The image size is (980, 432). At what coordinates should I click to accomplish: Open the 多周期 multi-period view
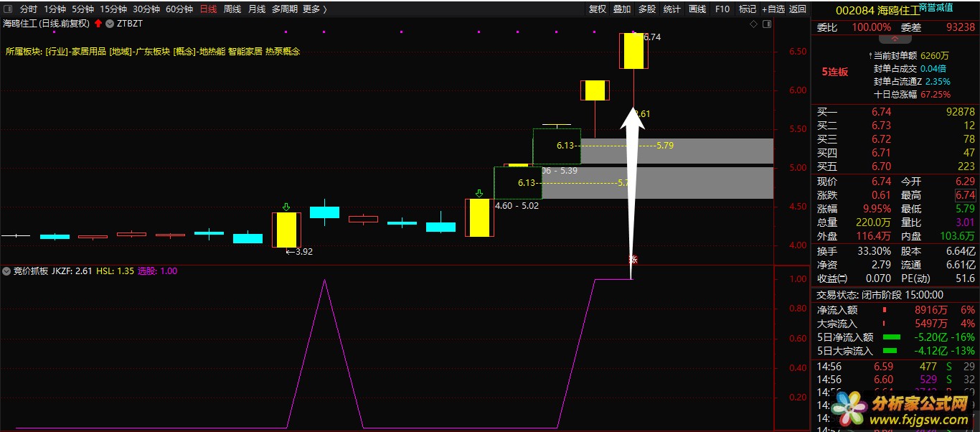(285, 9)
